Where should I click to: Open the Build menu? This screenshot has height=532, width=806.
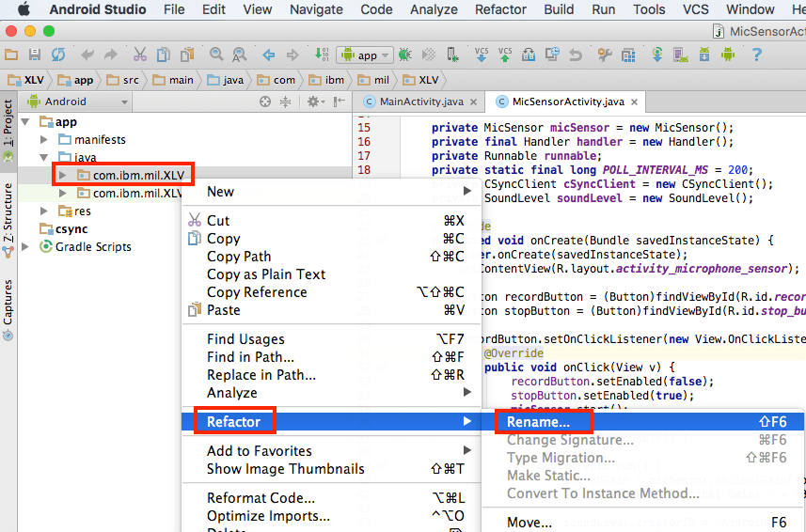559,9
